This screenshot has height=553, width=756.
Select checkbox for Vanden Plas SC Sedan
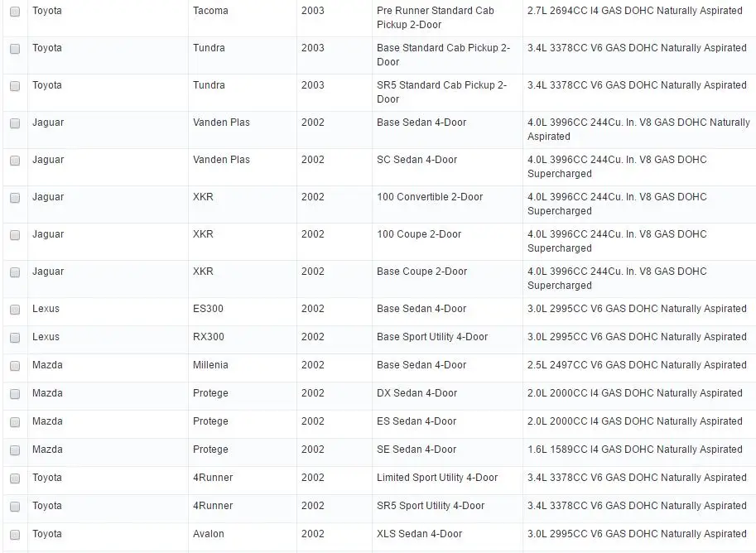(15, 160)
